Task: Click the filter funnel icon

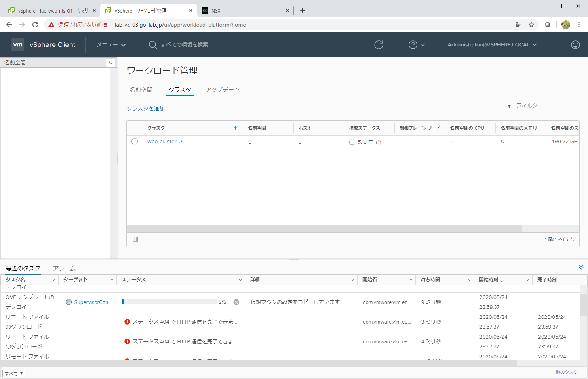Action: click(509, 106)
